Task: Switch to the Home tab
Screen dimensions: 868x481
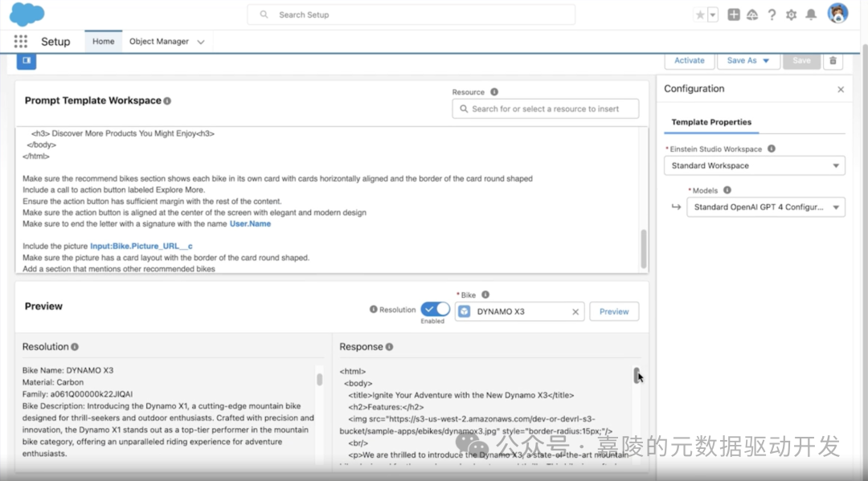Action: point(104,42)
